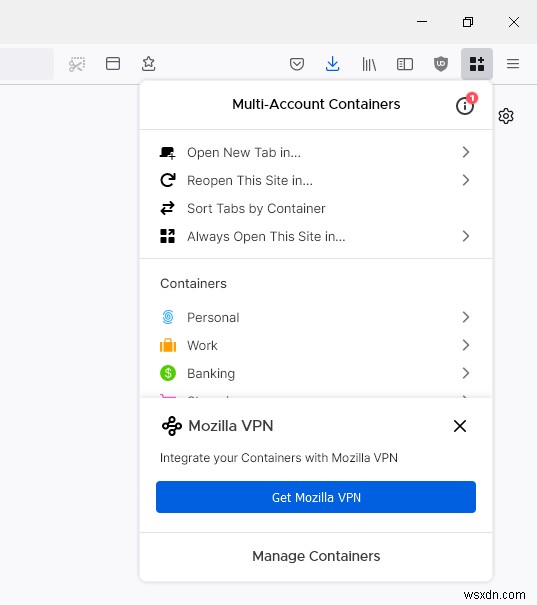The width and height of the screenshot is (537, 605).
Task: Expand the Always Open This Site chevron
Action: [x=466, y=236]
